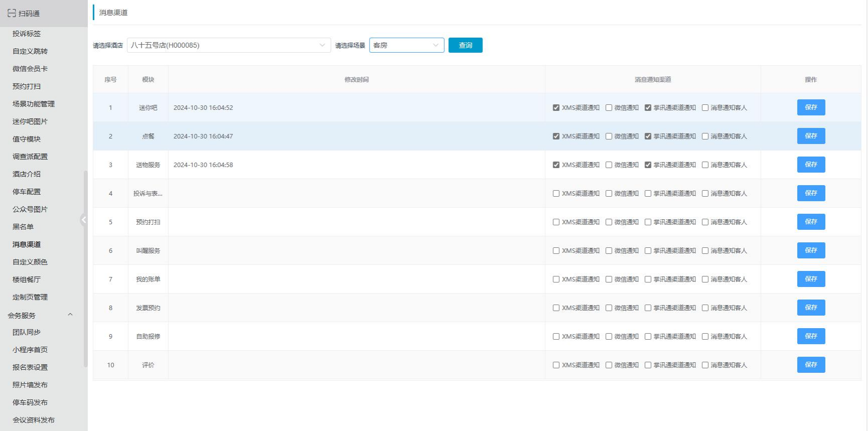
Task: Open the hotel selection dropdown
Action: click(x=229, y=45)
